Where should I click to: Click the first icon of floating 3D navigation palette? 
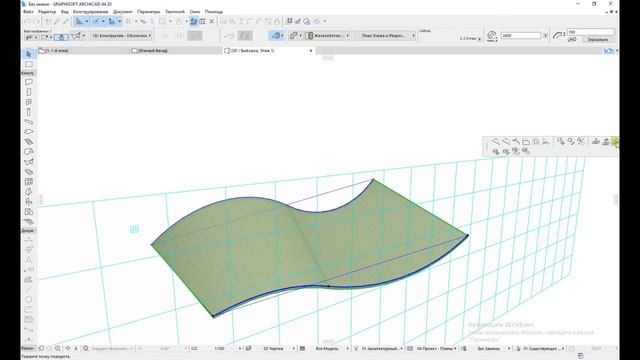pos(496,142)
